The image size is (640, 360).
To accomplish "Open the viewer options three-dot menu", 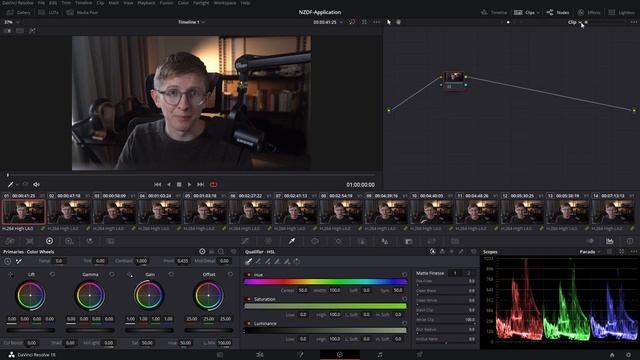I will pyautogui.click(x=376, y=22).
